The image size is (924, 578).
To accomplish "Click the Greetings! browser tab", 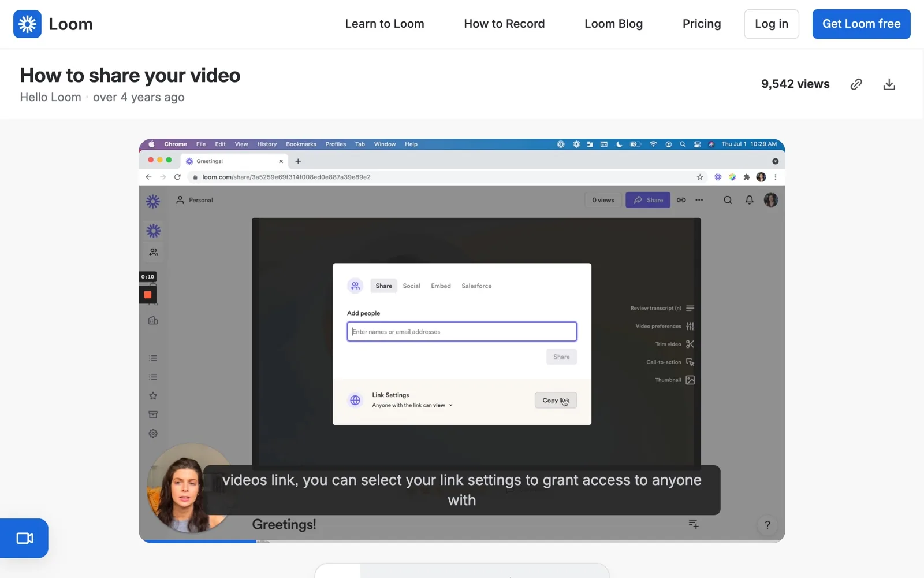I will pos(234,161).
